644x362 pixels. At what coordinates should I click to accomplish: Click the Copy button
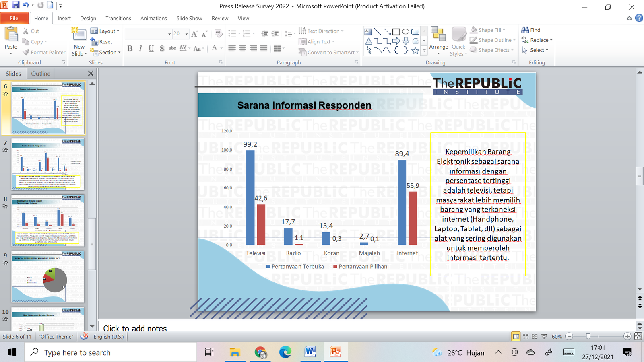pos(35,41)
